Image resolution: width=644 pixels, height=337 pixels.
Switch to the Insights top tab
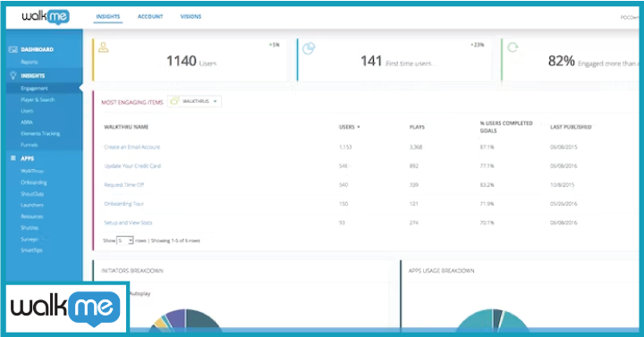click(x=108, y=17)
